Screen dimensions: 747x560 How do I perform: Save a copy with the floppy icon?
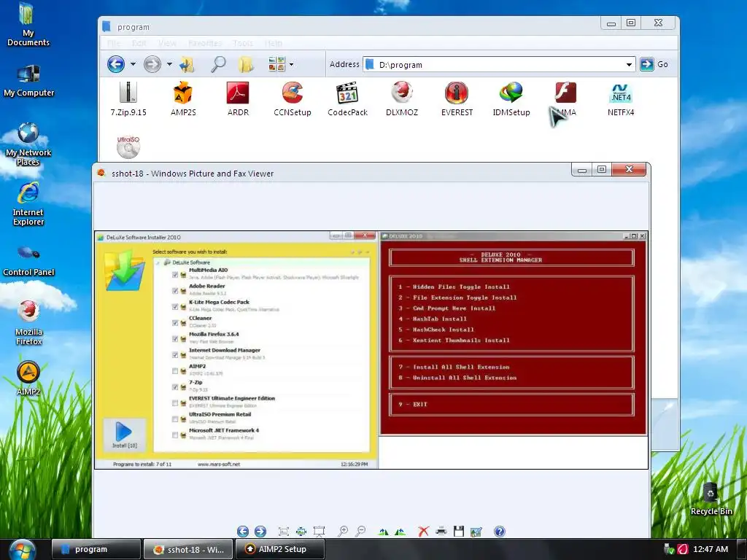click(x=458, y=532)
